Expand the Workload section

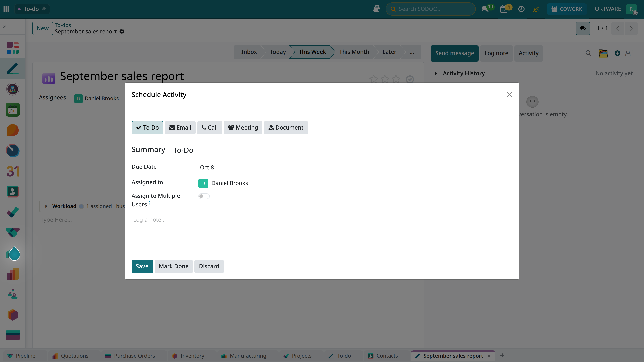pyautogui.click(x=46, y=206)
